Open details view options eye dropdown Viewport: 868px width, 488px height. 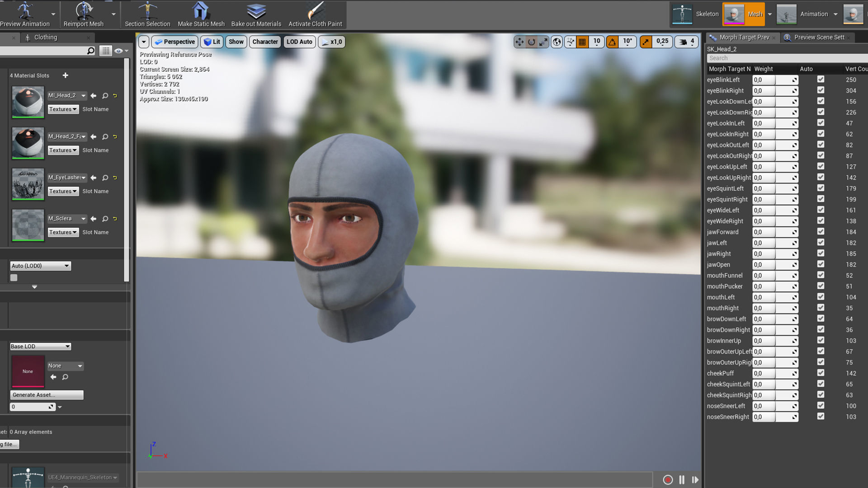[x=121, y=51]
